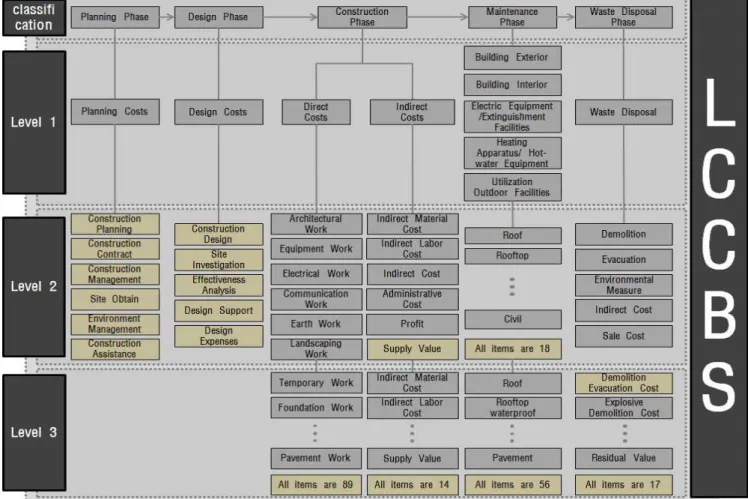Select the Level 2 row label
The image size is (748, 499).
[x=34, y=287]
